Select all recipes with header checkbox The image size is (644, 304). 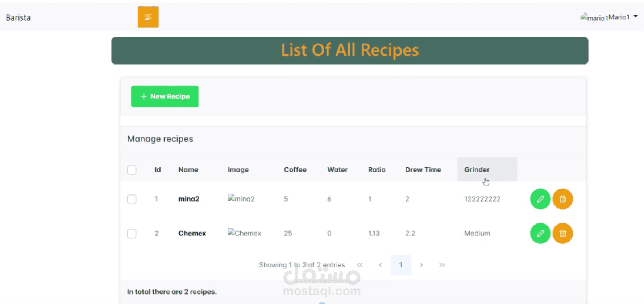[x=132, y=170]
